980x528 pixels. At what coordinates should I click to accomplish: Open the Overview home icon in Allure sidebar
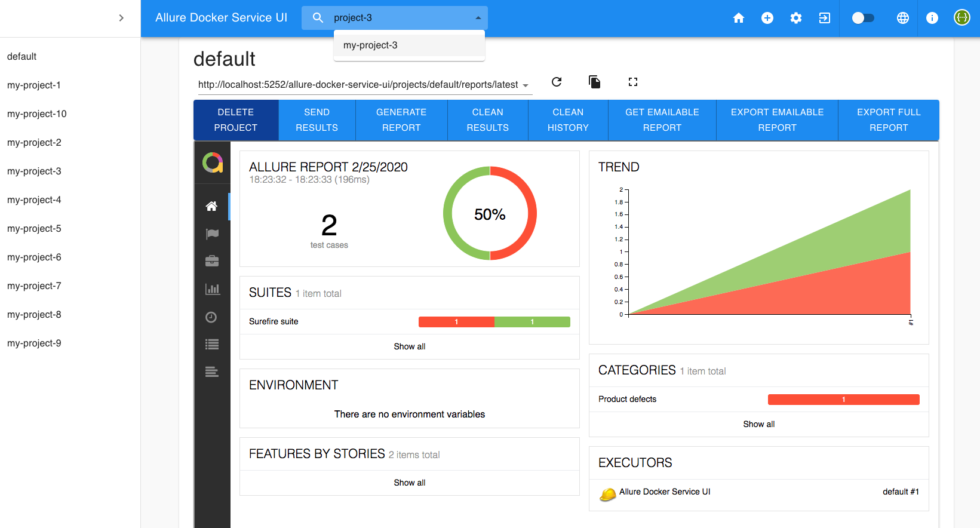pos(212,207)
